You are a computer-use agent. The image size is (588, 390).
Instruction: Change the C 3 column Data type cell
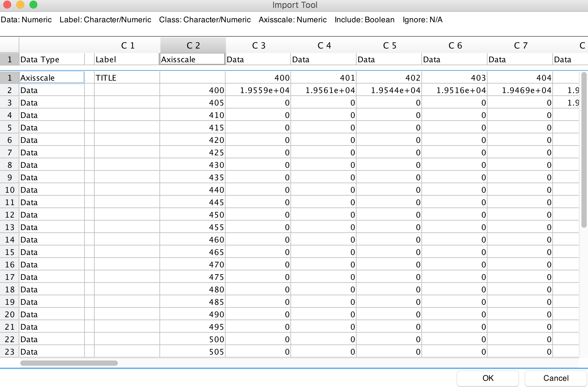click(x=258, y=59)
